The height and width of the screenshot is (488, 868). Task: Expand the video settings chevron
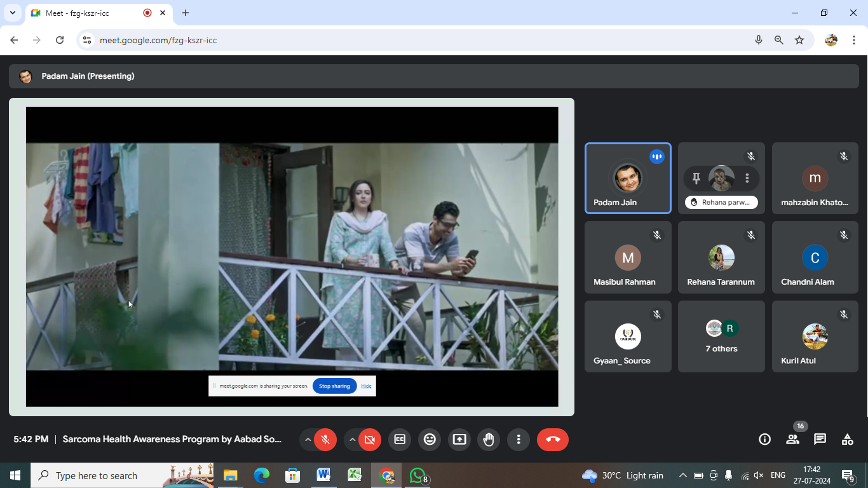(352, 439)
